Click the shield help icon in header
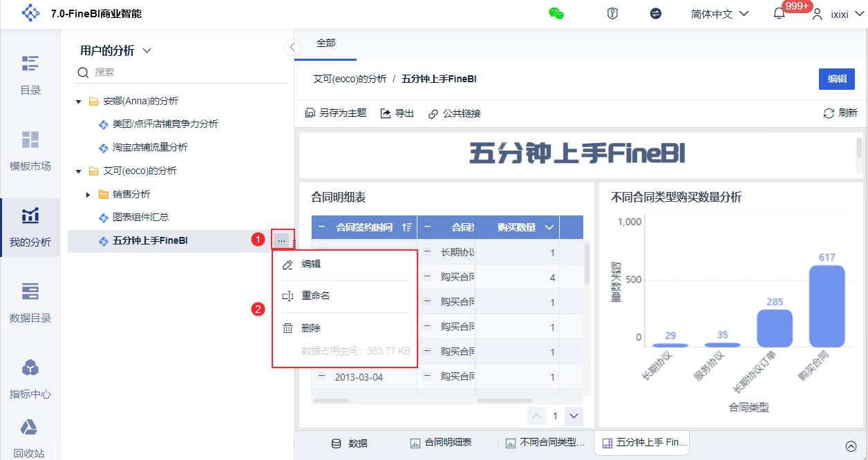The height and width of the screenshot is (460, 868). click(612, 14)
